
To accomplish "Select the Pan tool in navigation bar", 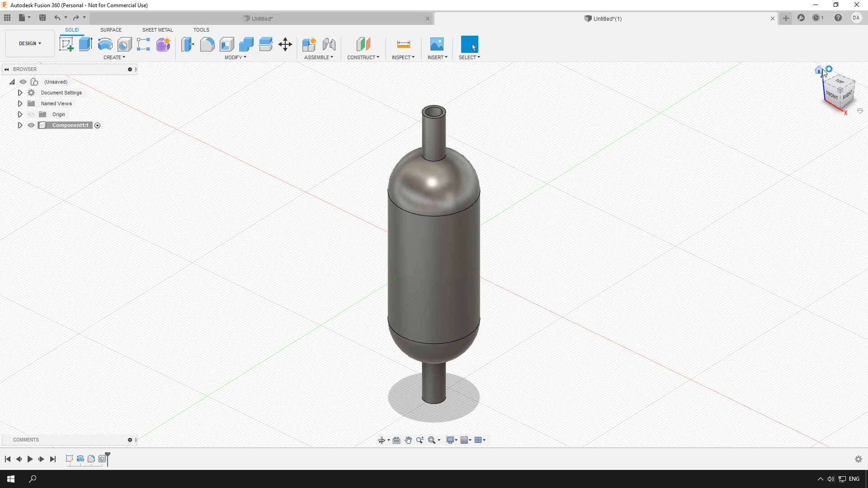I will pos(408,440).
